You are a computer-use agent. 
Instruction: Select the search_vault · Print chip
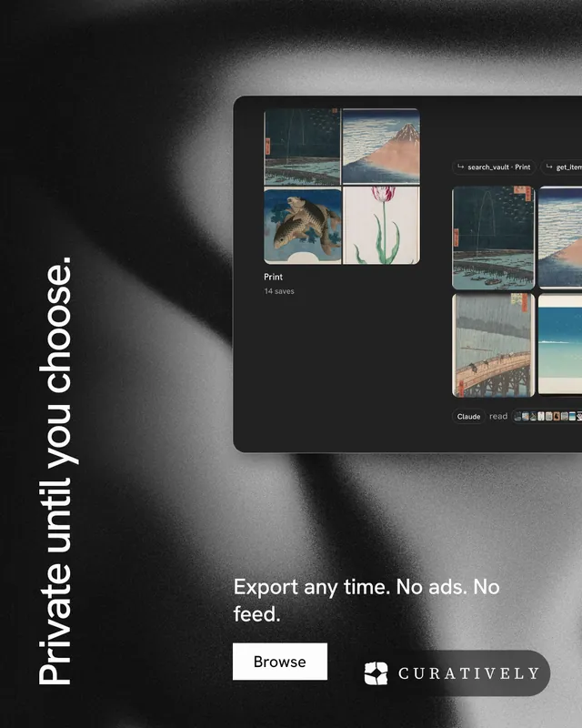[x=495, y=167]
